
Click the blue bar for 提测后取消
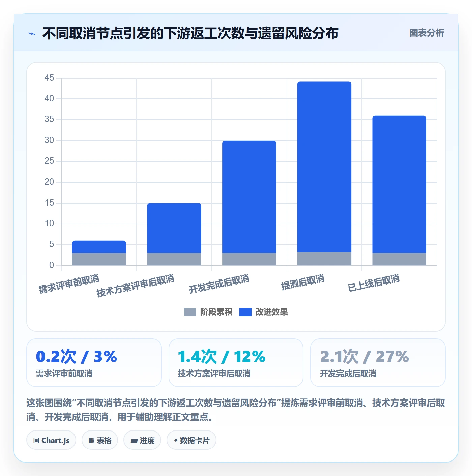324,167
